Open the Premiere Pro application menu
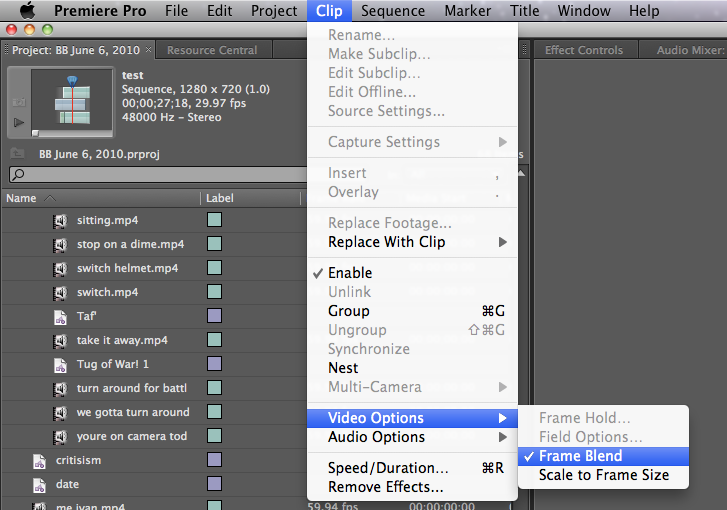727x510 pixels. (100, 11)
